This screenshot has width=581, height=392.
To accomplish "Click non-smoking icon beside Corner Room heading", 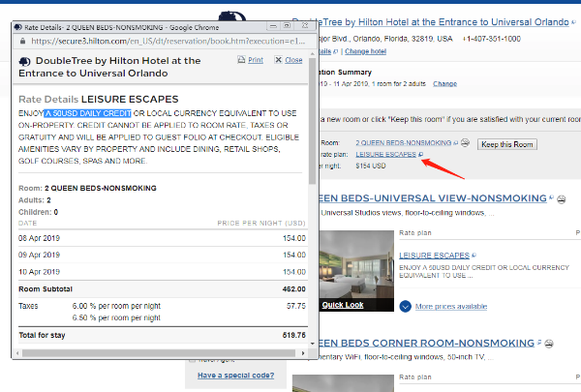I will pos(549,344).
